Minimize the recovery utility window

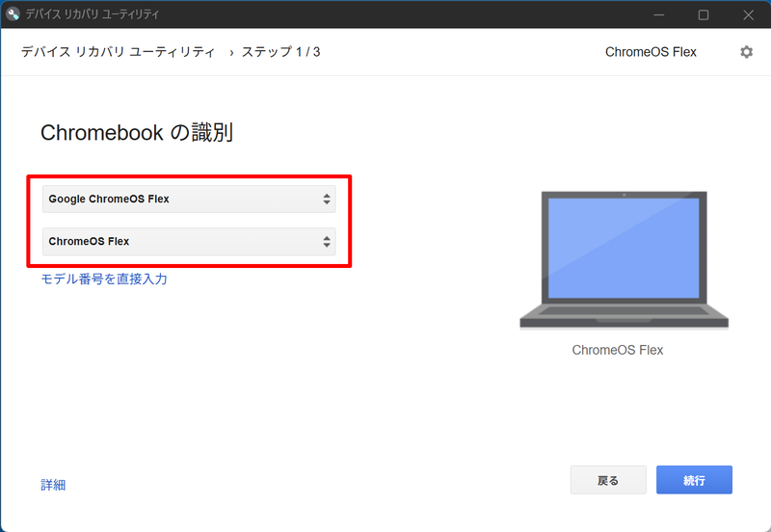click(659, 14)
